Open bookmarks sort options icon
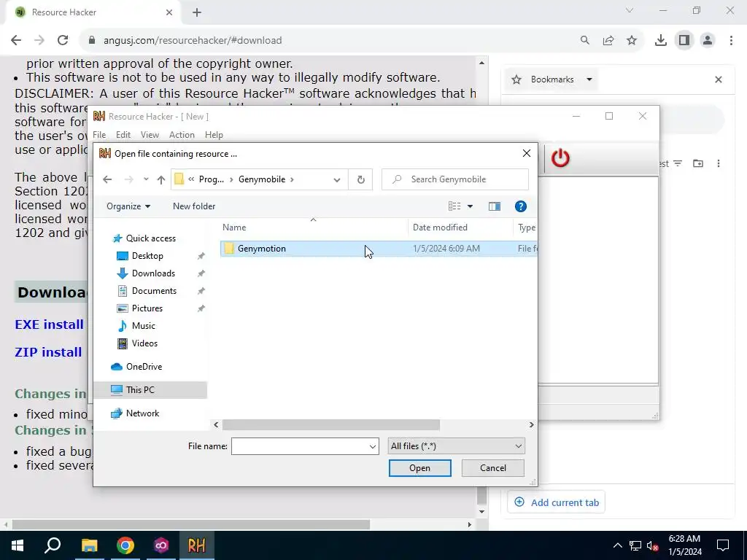 click(678, 163)
